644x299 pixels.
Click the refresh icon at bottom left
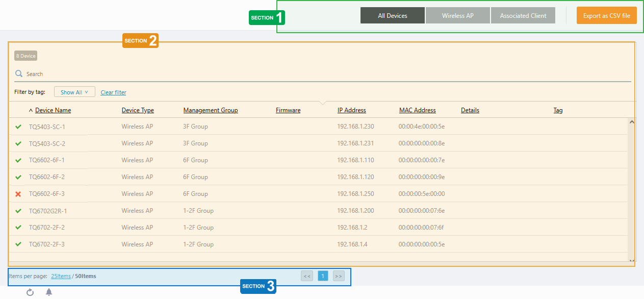tap(30, 292)
